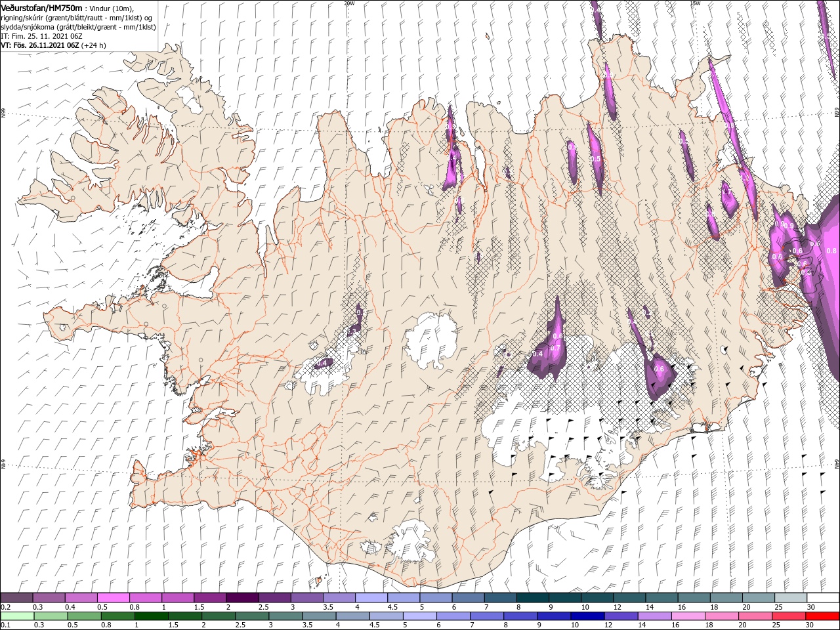Select the 0.8 precipitation value off the east coast
This screenshot has width=840, height=630.
pyautogui.click(x=831, y=251)
